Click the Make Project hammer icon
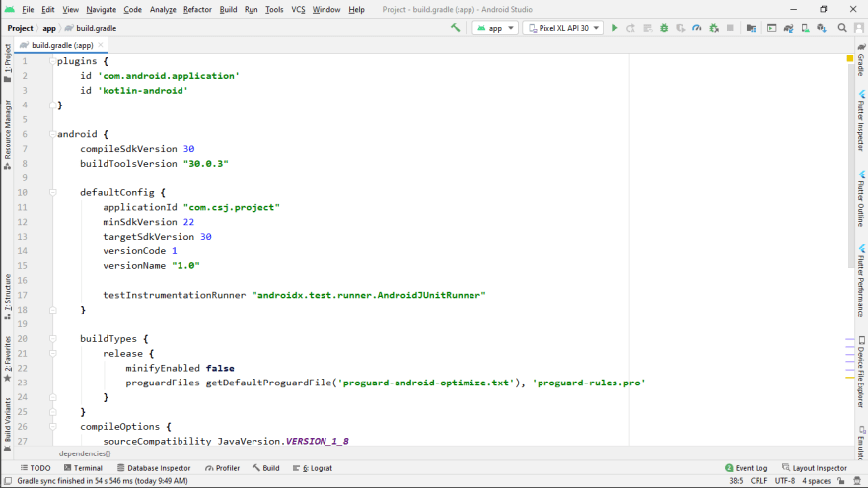 tap(455, 28)
